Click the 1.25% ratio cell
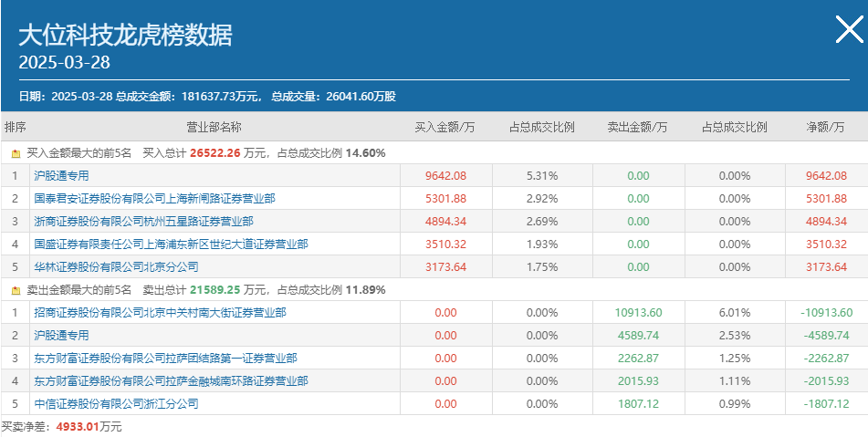868x437 pixels. [x=735, y=359]
